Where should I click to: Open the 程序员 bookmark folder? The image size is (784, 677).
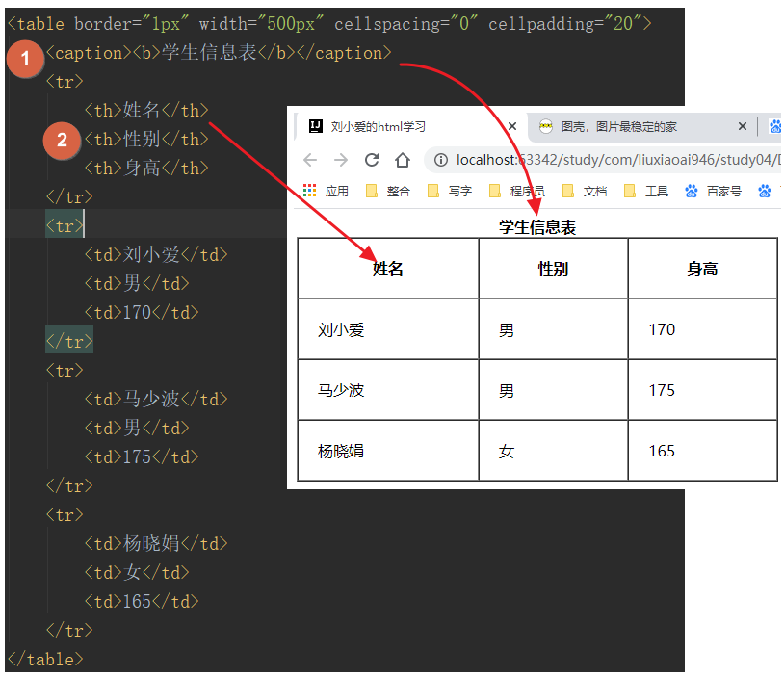tap(517, 191)
